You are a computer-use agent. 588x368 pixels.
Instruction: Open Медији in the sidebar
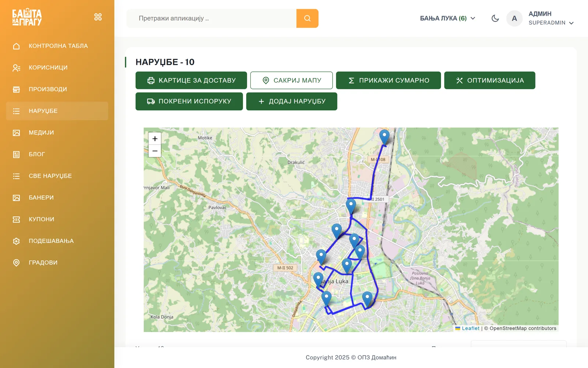pos(57,133)
